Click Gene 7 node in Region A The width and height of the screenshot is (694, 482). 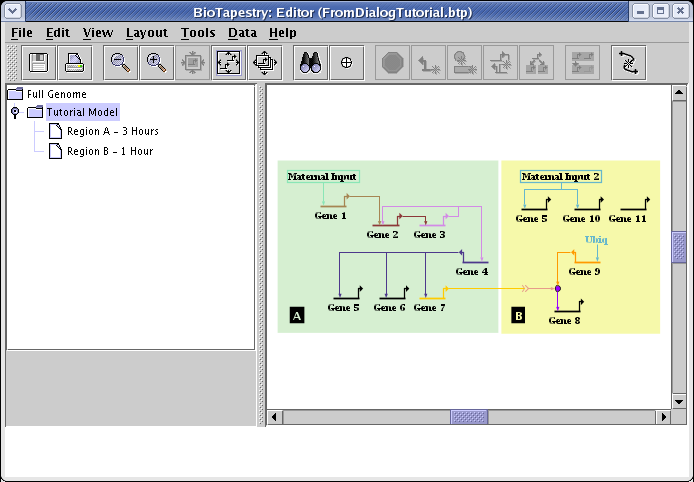click(429, 307)
